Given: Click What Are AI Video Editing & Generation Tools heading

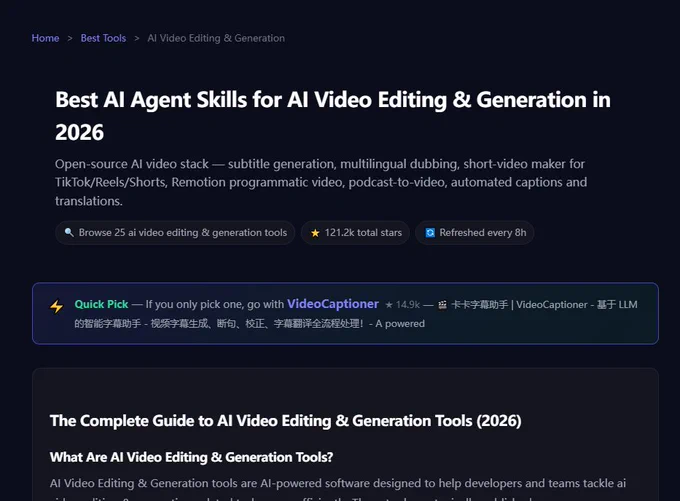Looking at the screenshot, I should (x=191, y=457).
